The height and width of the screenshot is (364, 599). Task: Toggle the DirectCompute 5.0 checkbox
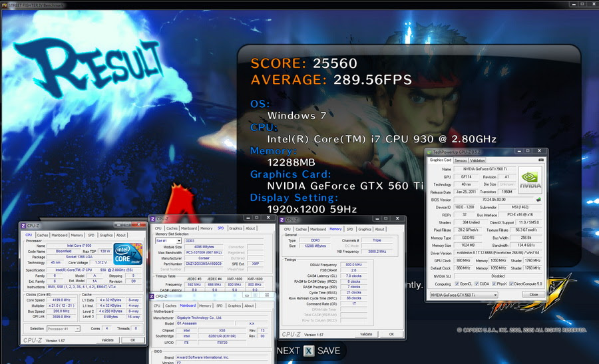511,283
